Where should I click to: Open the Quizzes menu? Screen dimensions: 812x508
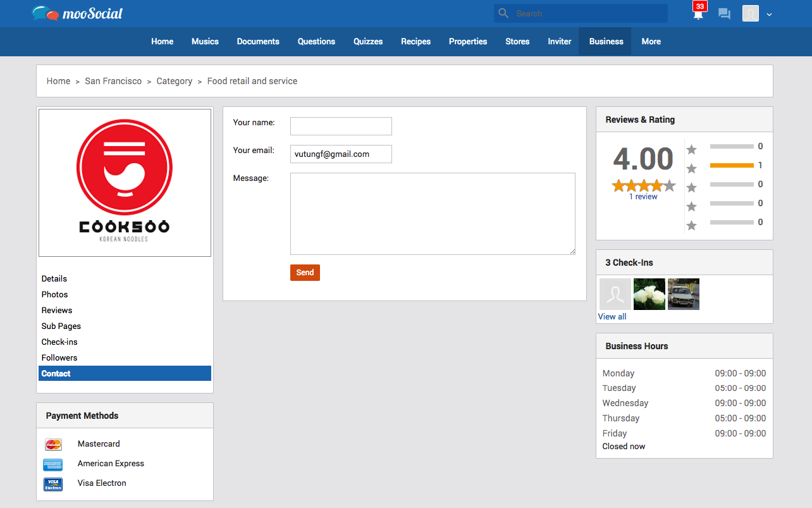coord(368,41)
